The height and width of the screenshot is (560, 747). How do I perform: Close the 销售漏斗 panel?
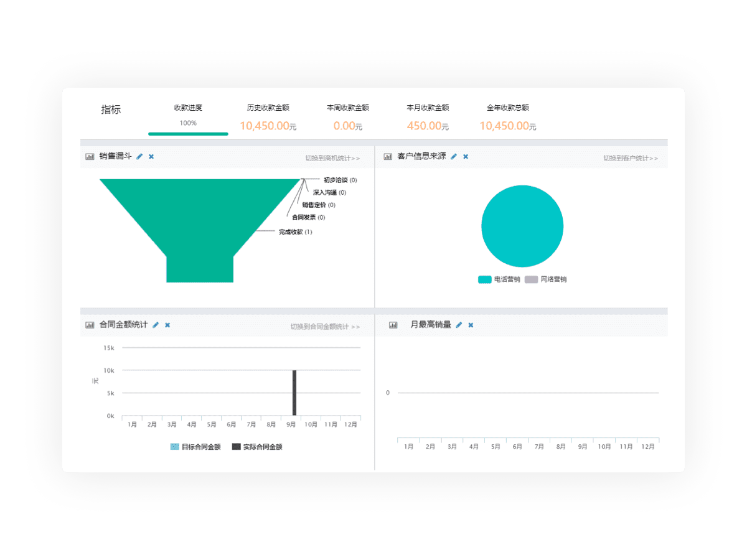pyautogui.click(x=151, y=157)
